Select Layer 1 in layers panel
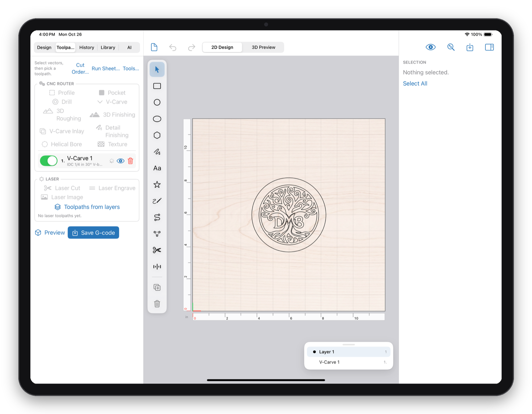Viewport: 532px width, 414px height. [348, 352]
